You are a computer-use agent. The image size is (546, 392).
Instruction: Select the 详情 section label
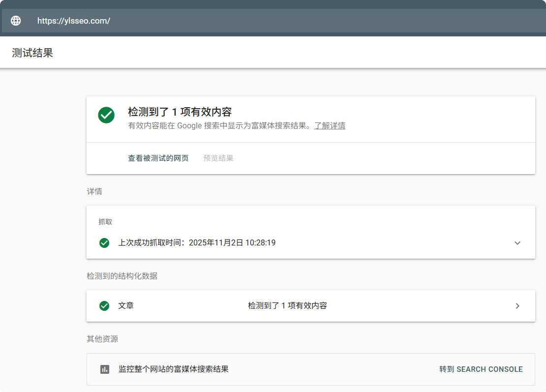94,191
